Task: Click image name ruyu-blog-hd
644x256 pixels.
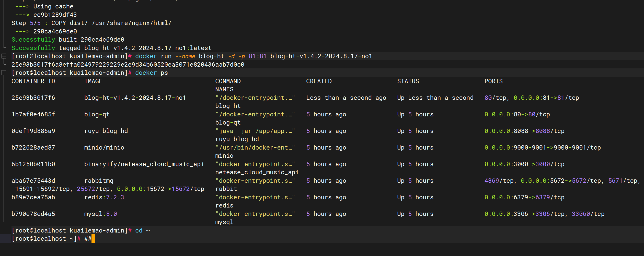Action: [106, 131]
